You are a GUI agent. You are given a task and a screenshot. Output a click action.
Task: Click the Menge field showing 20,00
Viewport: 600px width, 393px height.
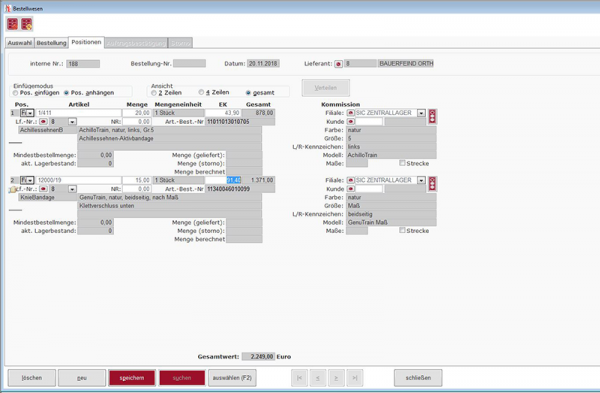[137, 113]
